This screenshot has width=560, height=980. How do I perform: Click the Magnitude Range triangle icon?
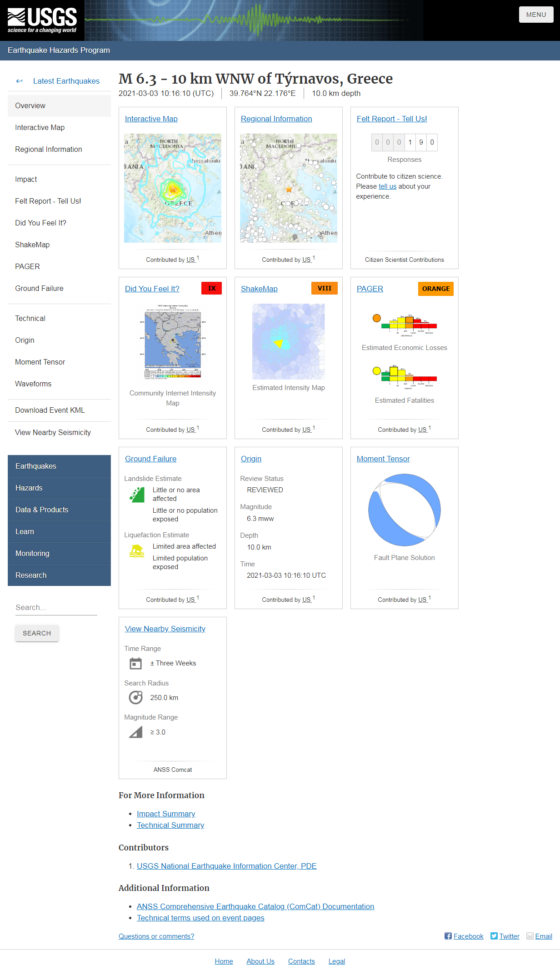[135, 732]
